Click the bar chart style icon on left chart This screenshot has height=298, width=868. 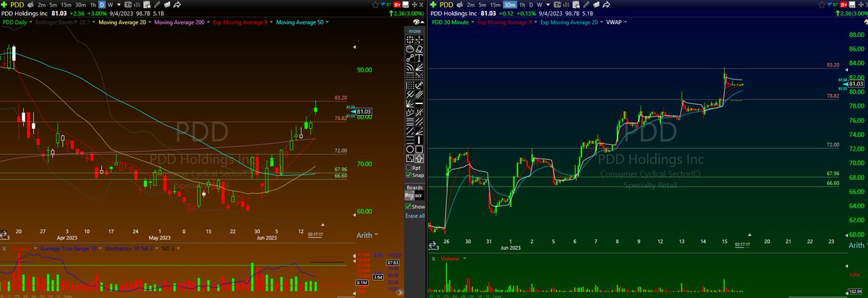[x=137, y=5]
